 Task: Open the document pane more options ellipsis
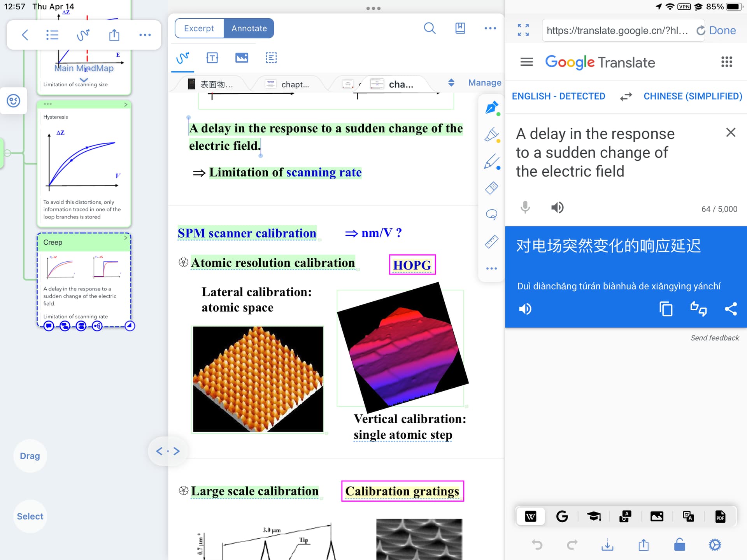coord(490,28)
